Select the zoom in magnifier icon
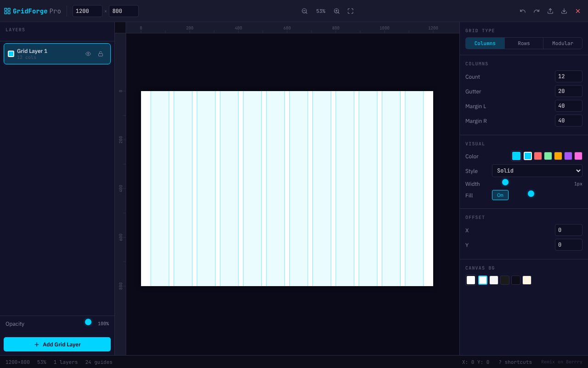588x368 pixels. (x=337, y=11)
